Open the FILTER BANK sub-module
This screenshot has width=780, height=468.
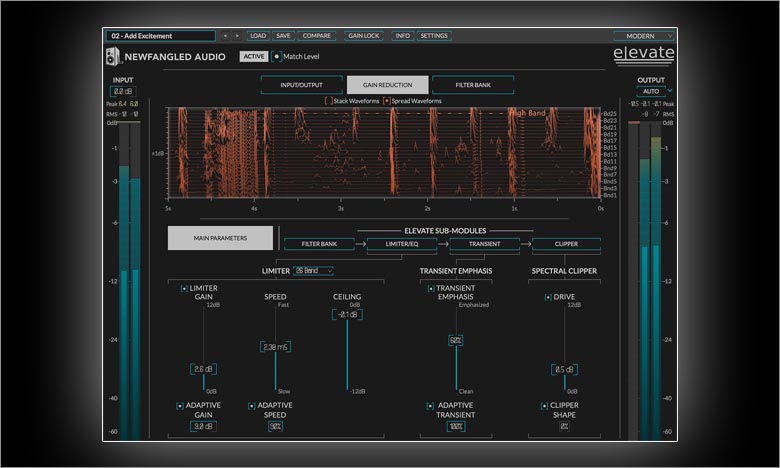coord(319,244)
